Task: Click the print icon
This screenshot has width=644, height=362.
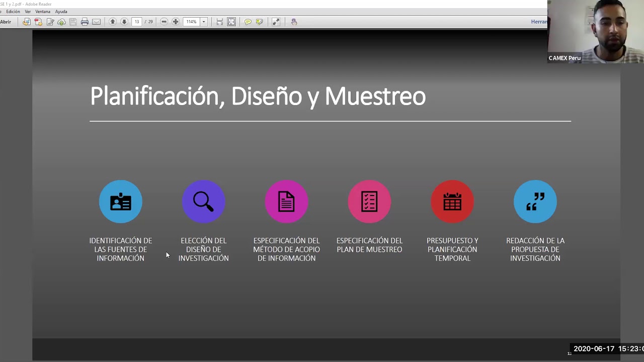Action: coord(85,22)
